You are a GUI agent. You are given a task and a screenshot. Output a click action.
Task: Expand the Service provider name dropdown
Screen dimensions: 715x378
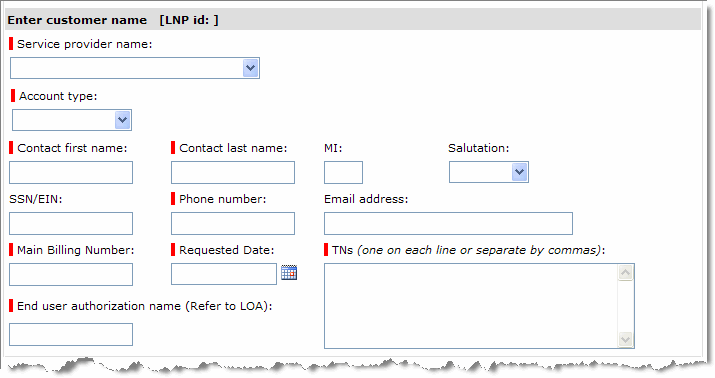click(250, 68)
